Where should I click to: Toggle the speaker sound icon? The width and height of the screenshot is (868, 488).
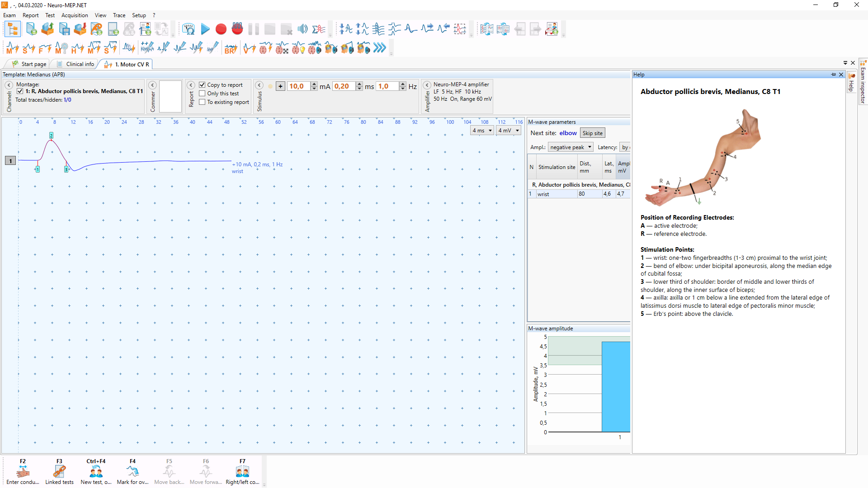tap(302, 29)
